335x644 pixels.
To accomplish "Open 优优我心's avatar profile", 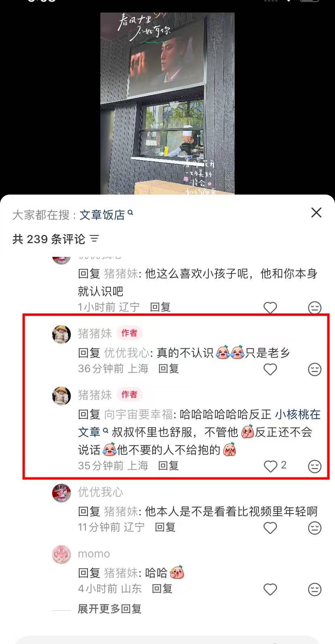I will 61,493.
